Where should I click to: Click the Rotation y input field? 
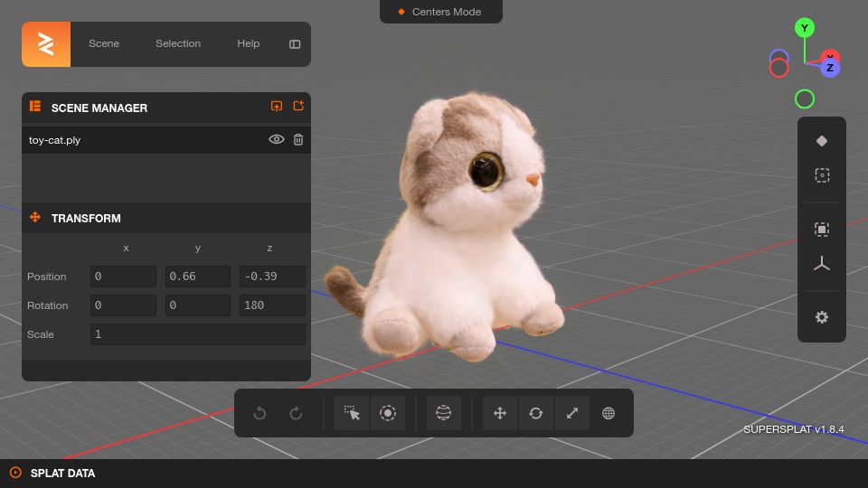(198, 305)
